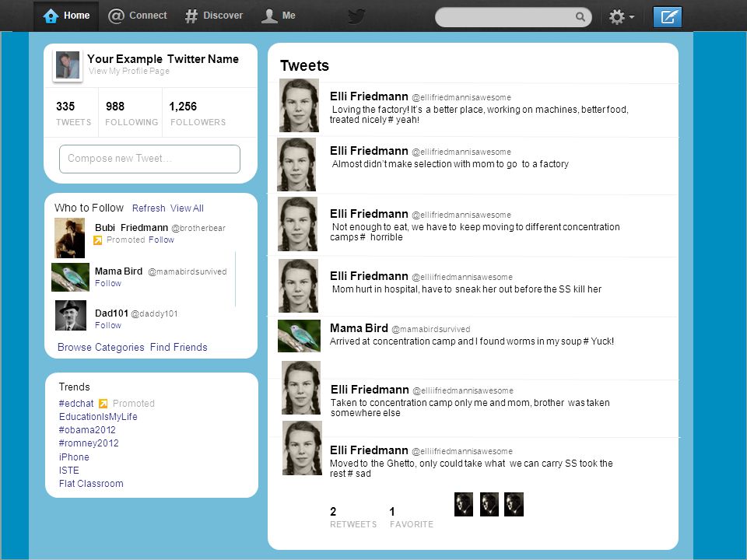Click the profile avatar of Your Example Twitter Name
Image resolution: width=747 pixels, height=560 pixels.
tap(68, 65)
